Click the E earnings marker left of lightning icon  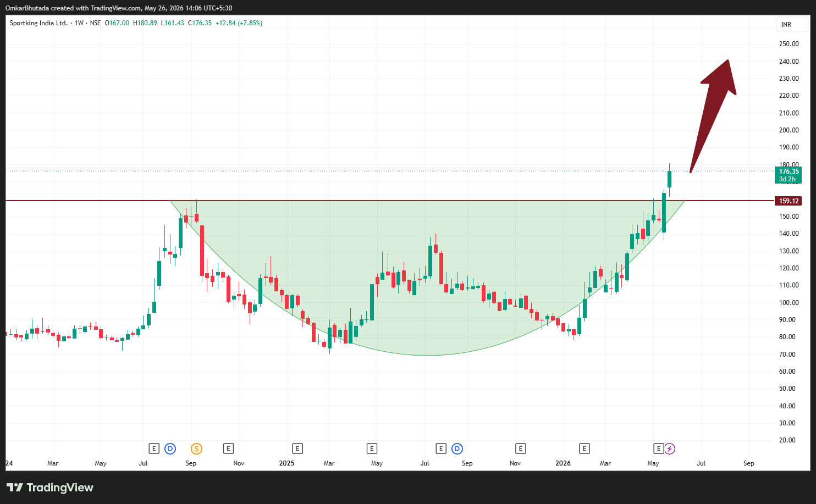659,449
